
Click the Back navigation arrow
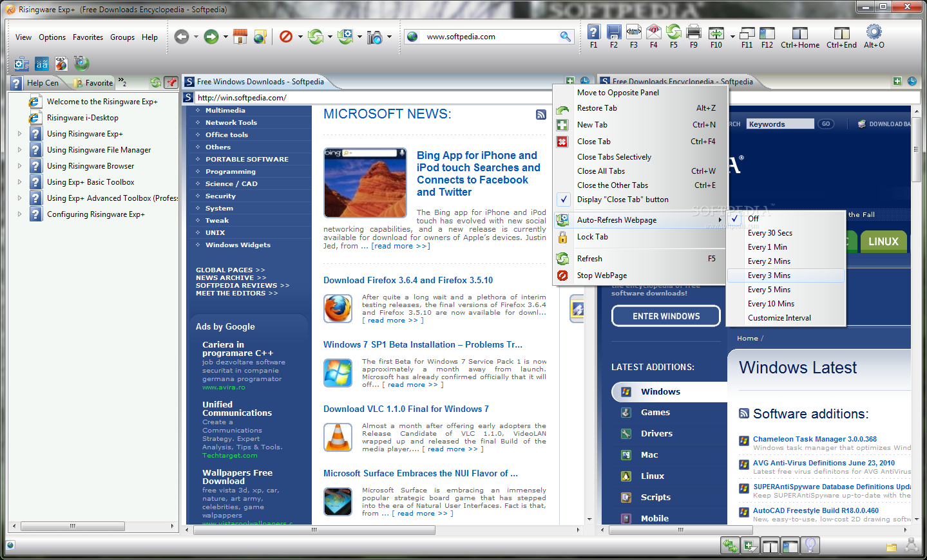pyautogui.click(x=181, y=37)
